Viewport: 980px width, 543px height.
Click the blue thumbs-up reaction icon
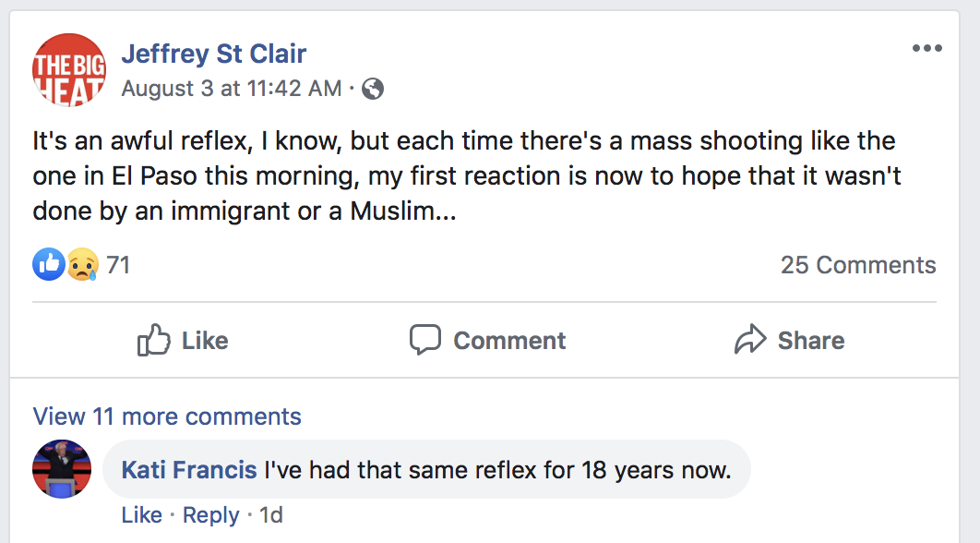(49, 265)
